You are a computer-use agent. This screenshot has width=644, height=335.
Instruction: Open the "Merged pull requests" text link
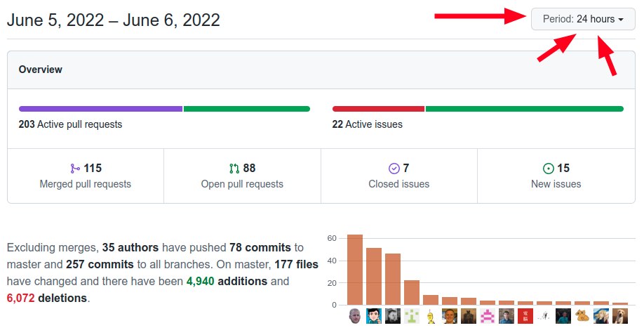pos(86,184)
